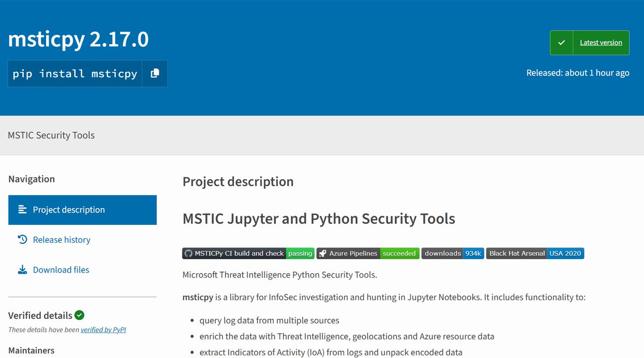This screenshot has height=358, width=644.
Task: Click the green verified checkmark badge icon
Action: pyautogui.click(x=79, y=315)
